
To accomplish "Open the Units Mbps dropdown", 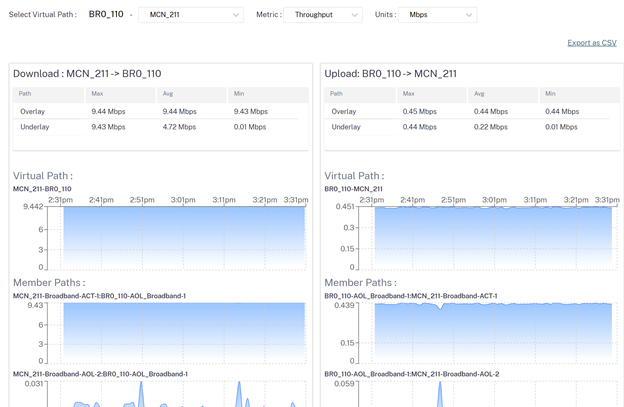I will tap(437, 15).
